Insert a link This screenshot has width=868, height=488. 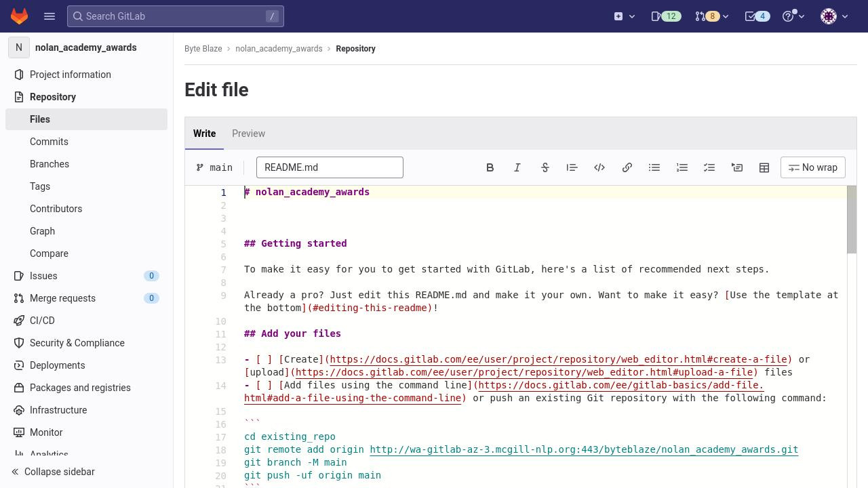(x=627, y=167)
